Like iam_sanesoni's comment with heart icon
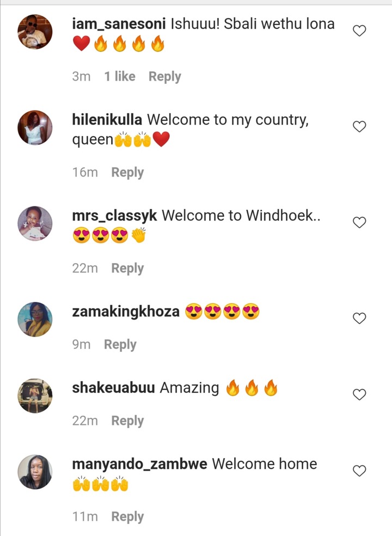The image size is (392, 536). point(359,31)
